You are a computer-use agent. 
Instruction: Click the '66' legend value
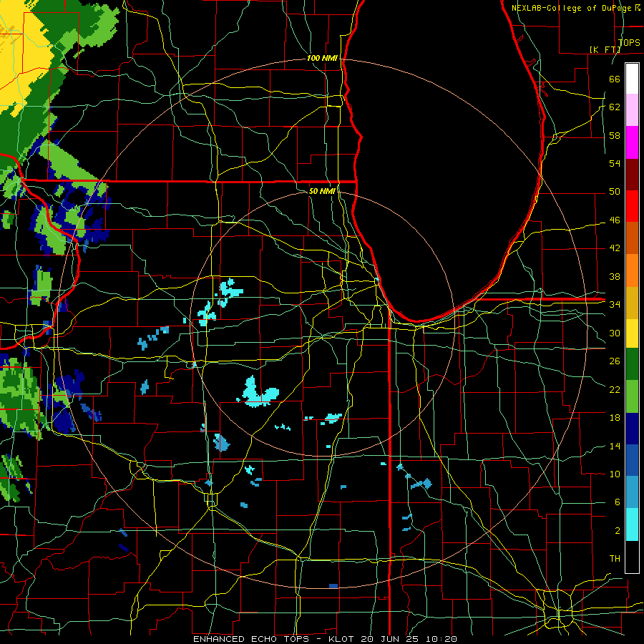[x=615, y=79]
